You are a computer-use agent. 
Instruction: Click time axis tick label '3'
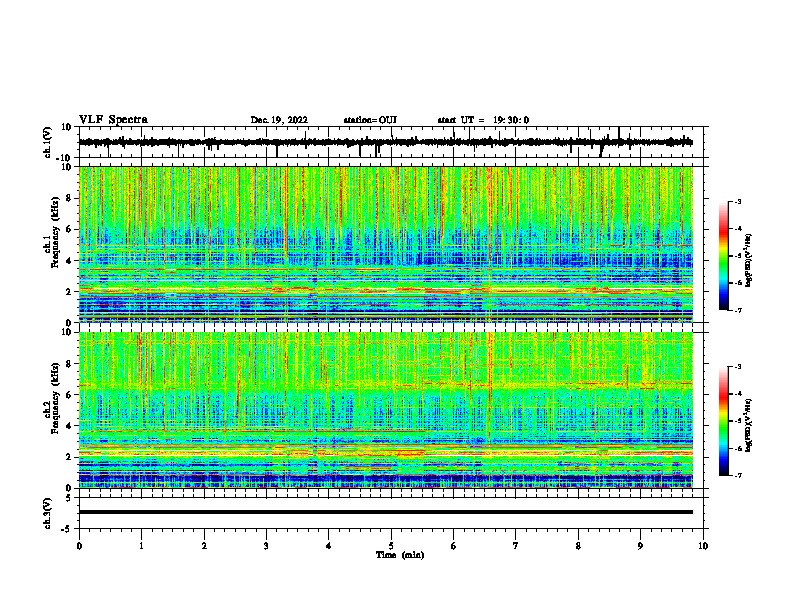[266, 546]
